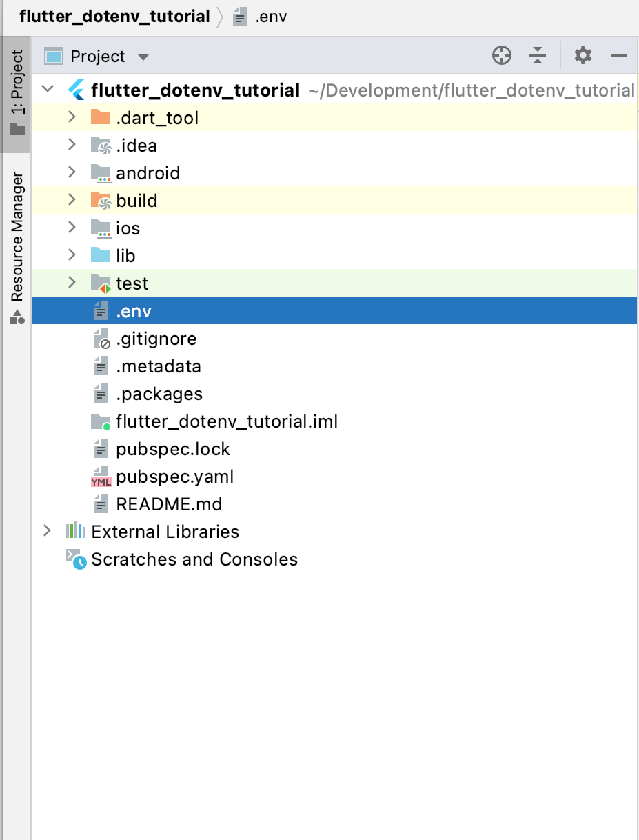Click the .packages file icon

[x=101, y=394]
